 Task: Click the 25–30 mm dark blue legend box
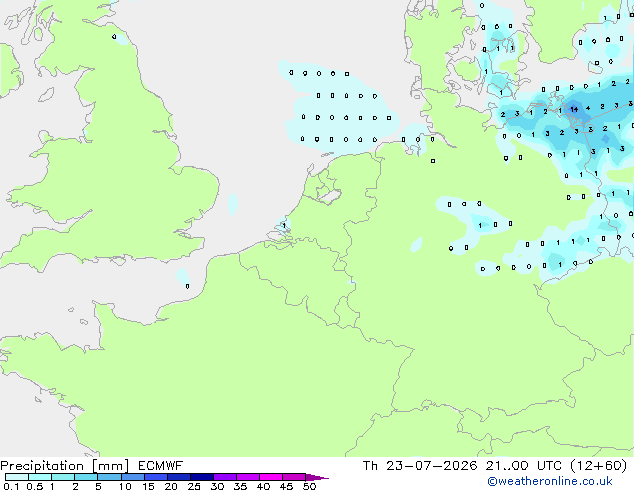(x=201, y=477)
